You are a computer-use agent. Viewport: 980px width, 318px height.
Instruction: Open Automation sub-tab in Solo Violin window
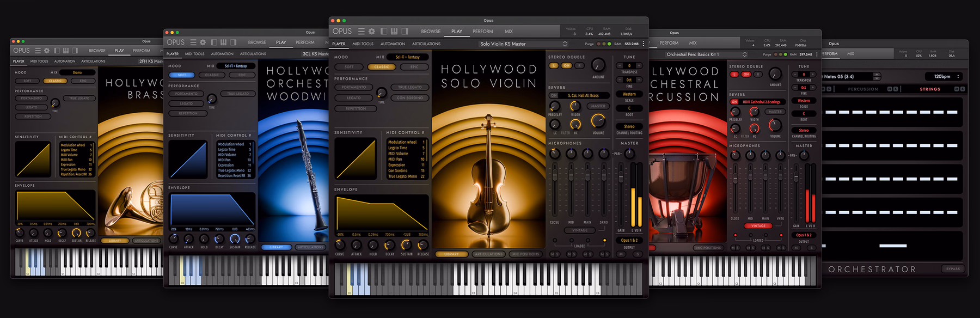click(x=393, y=44)
